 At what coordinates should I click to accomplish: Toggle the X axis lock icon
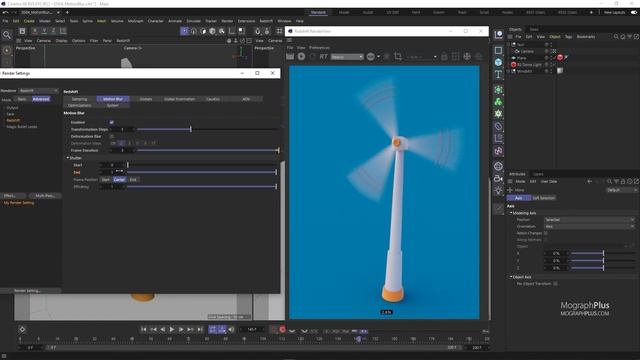coord(35,31)
